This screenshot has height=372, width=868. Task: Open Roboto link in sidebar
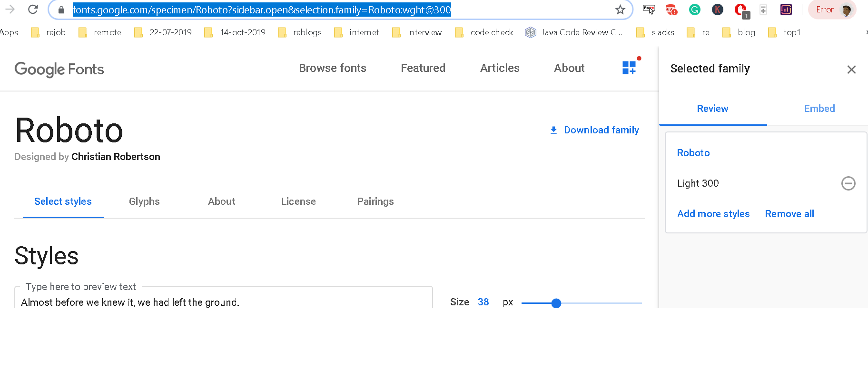coord(693,153)
